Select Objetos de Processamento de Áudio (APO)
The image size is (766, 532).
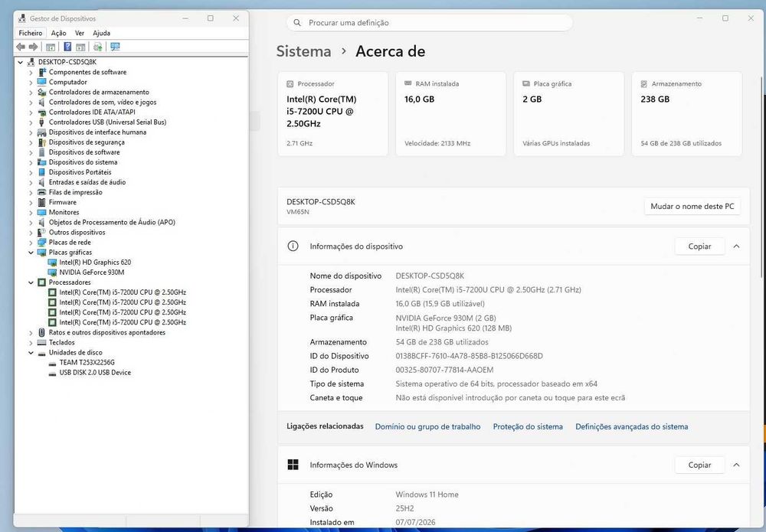112,222
